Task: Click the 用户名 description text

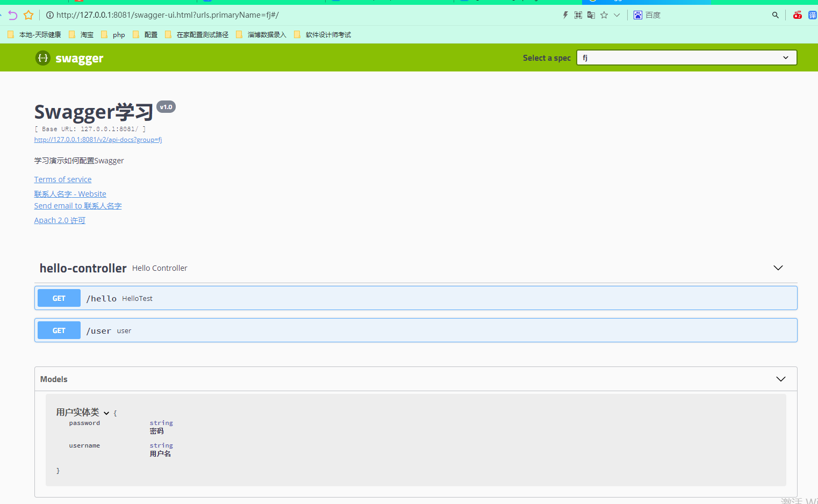Action: click(160, 454)
